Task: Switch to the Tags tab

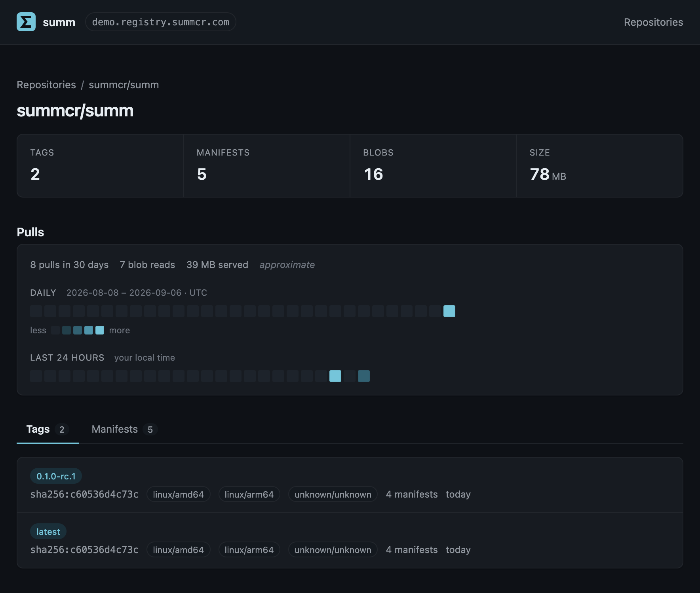Action: (48, 429)
